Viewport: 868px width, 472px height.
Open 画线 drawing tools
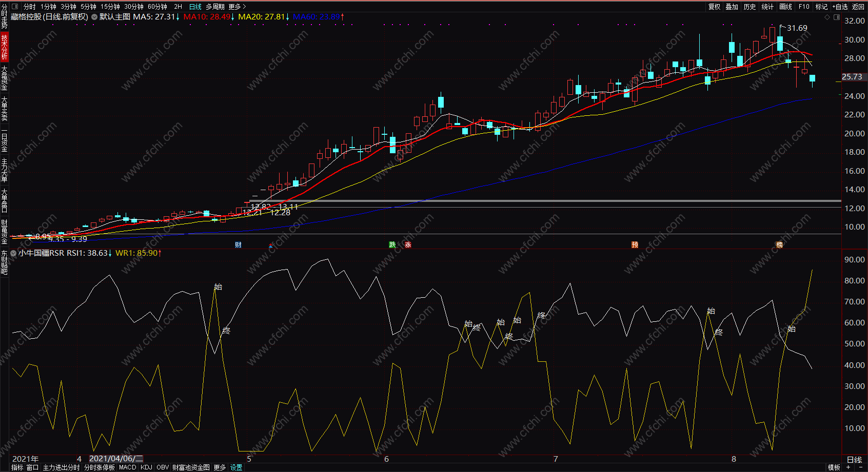point(786,7)
